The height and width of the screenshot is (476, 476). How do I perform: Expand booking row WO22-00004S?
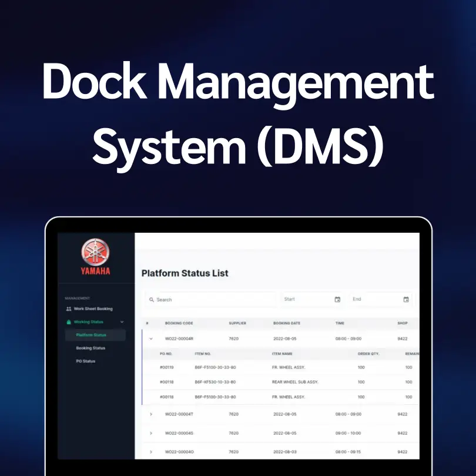pos(151,433)
